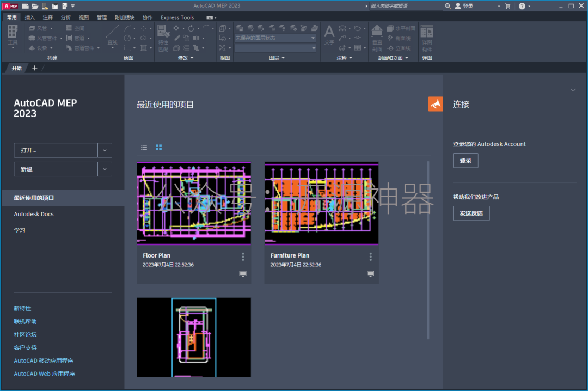
Task: Select the 管道 pipe tool
Action: 78,38
